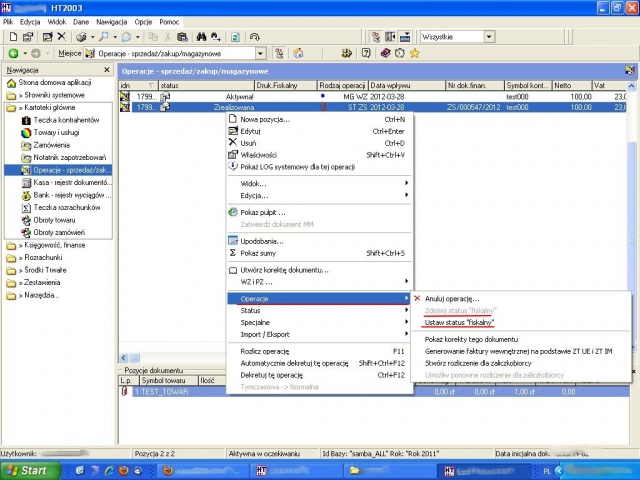Open the Plik menu
640x480 pixels.
8,22
